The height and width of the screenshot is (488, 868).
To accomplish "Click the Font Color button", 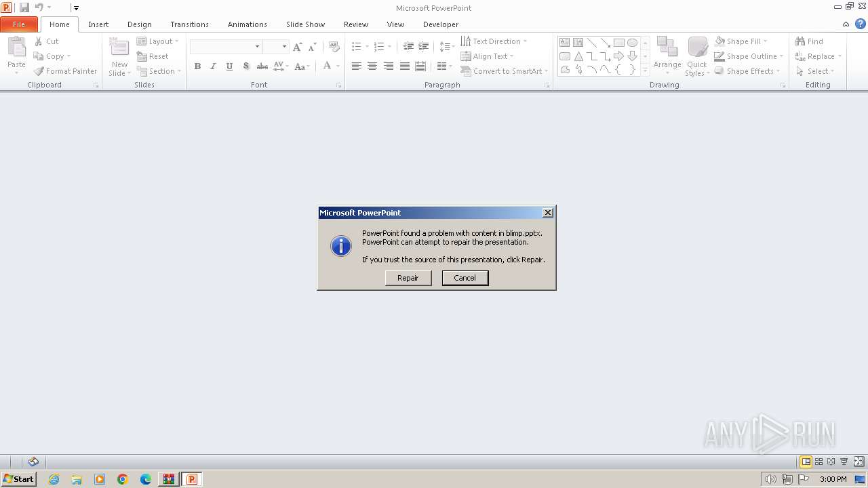I will (x=328, y=66).
